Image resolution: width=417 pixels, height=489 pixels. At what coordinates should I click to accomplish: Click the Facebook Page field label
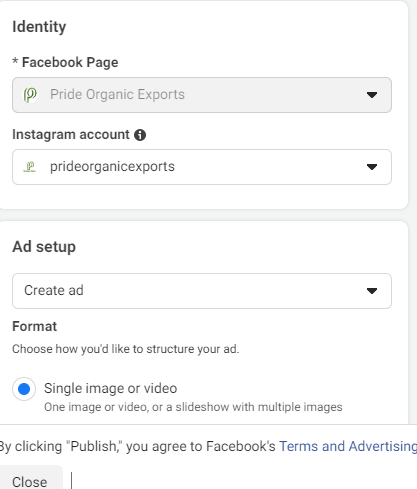tap(65, 62)
